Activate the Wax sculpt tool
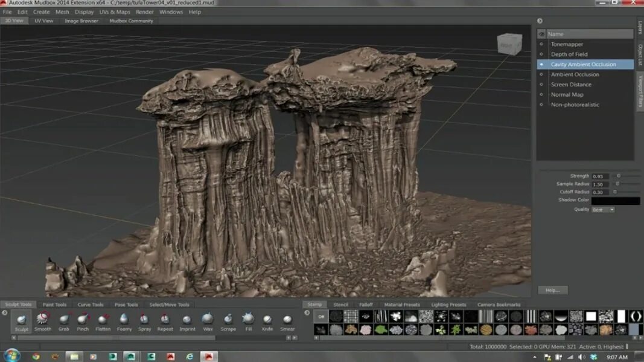 click(x=208, y=320)
